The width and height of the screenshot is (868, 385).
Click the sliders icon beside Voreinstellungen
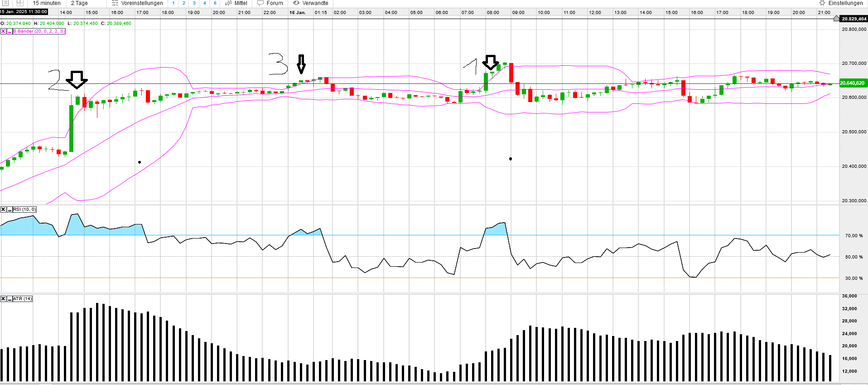point(115,3)
